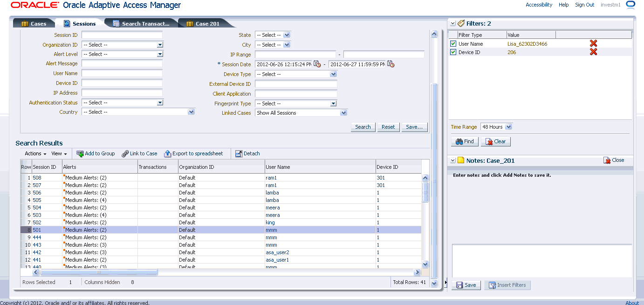Screen dimensions: 644x305
Task: Click Link to Case in toolbar
Action: (x=139, y=153)
